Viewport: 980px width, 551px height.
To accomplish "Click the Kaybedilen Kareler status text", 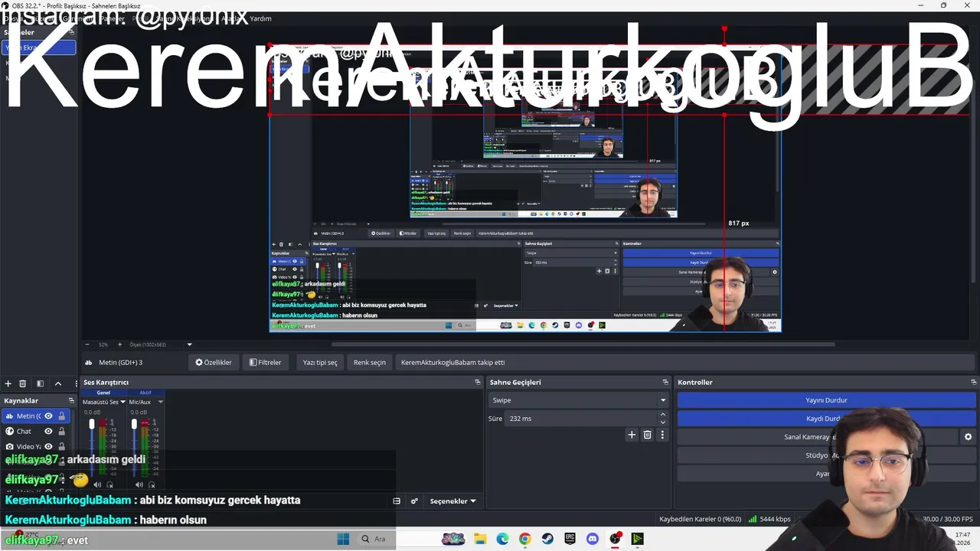I will tap(701, 519).
